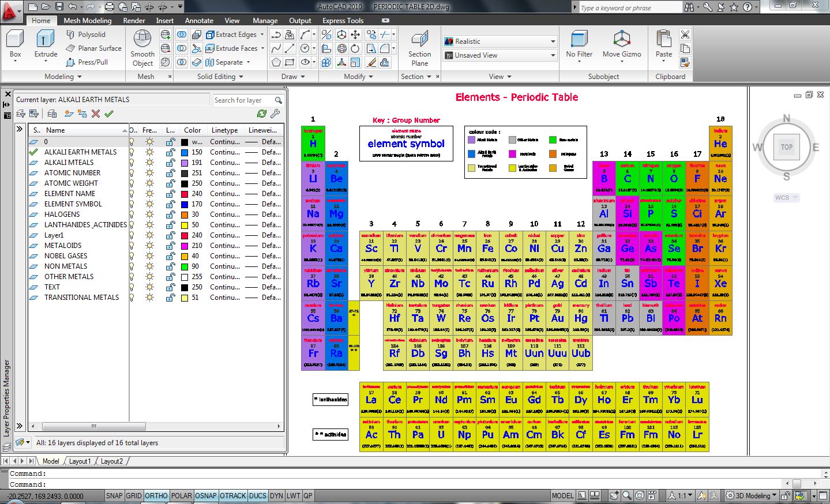
Task: Click the Plot printer icon in quick access toolbar
Action: [x=110, y=7]
